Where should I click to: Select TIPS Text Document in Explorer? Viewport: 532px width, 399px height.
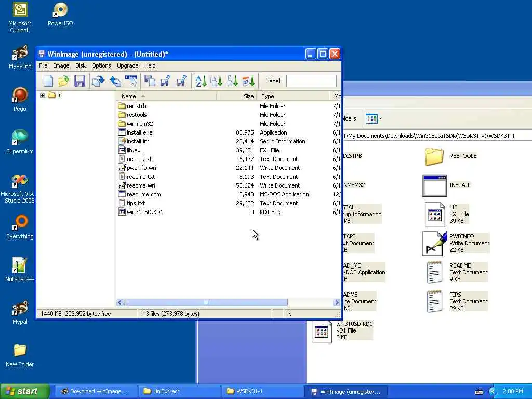tap(457, 301)
